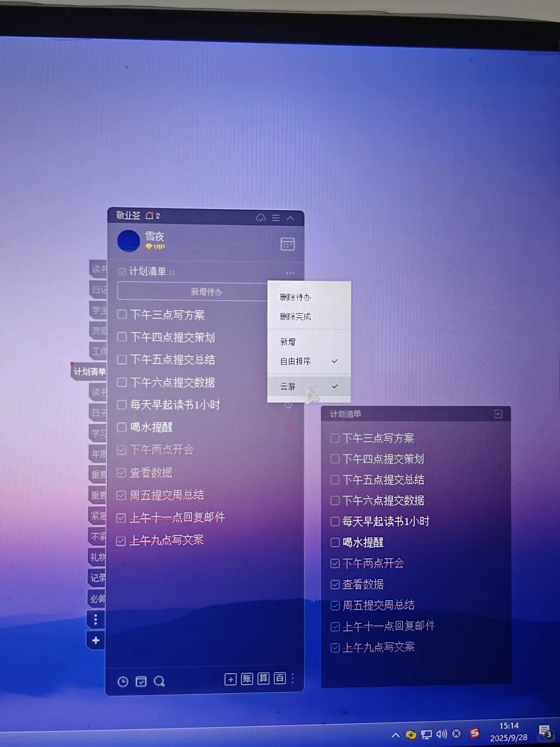
Task: Click the + button at sidebar bottom
Action: (x=95, y=640)
